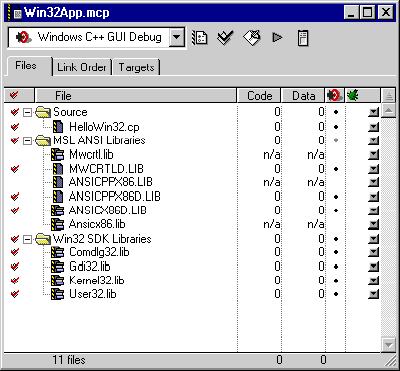Sort by the Code column header

point(259,96)
